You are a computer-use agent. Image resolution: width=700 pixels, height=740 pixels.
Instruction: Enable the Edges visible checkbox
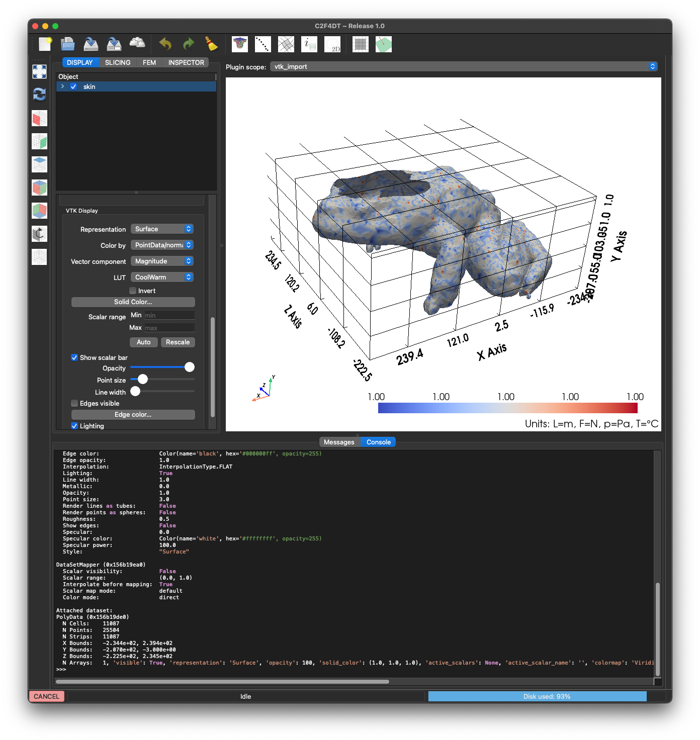tap(74, 403)
